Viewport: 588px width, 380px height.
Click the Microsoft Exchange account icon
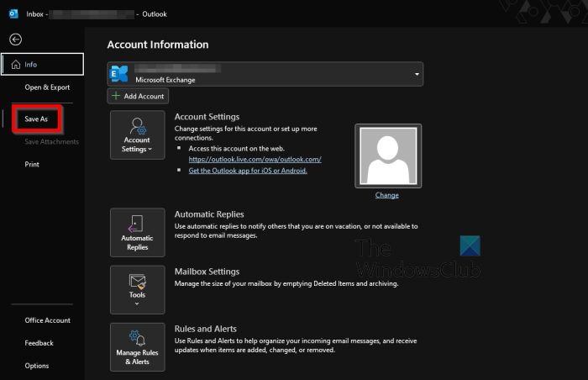point(119,74)
